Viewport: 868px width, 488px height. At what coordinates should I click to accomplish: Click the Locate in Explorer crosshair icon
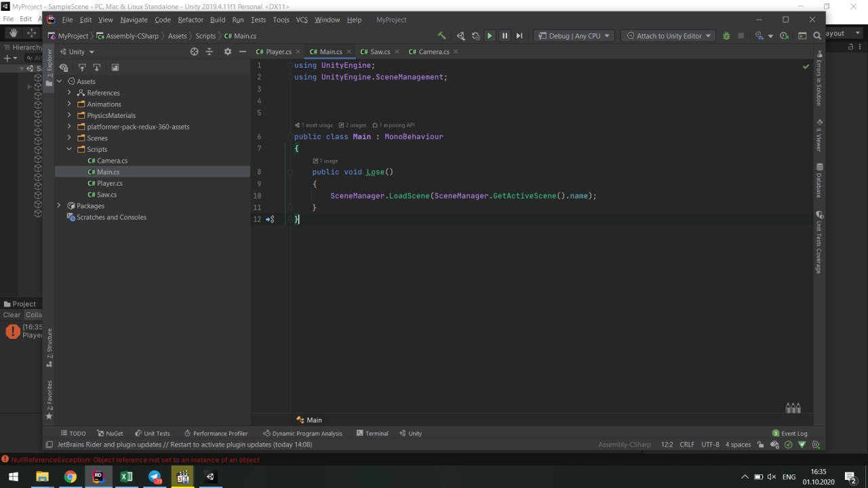pos(194,52)
